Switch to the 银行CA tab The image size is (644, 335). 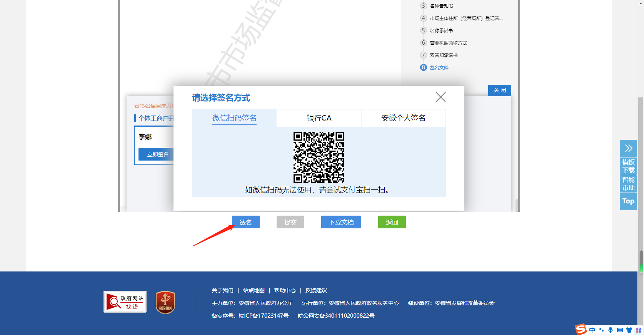coord(319,118)
